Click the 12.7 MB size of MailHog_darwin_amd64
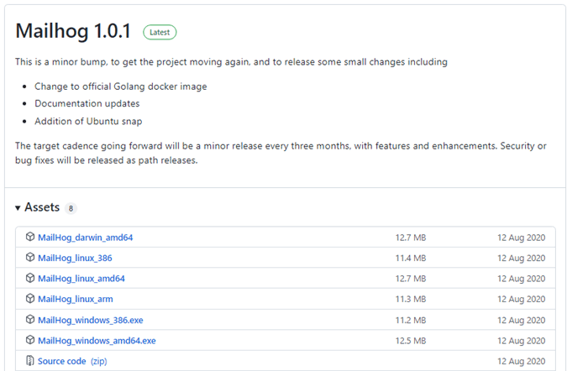The image size is (588, 371). click(411, 238)
